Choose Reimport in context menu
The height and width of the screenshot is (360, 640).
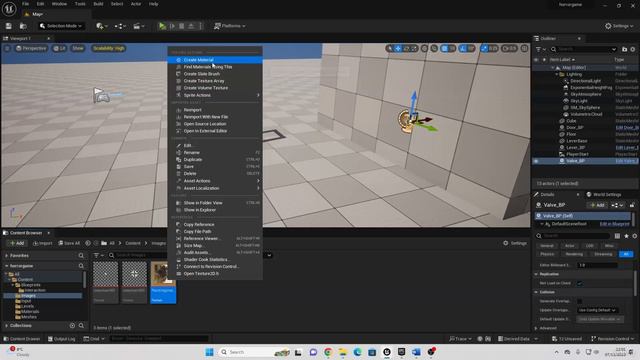coord(215,110)
